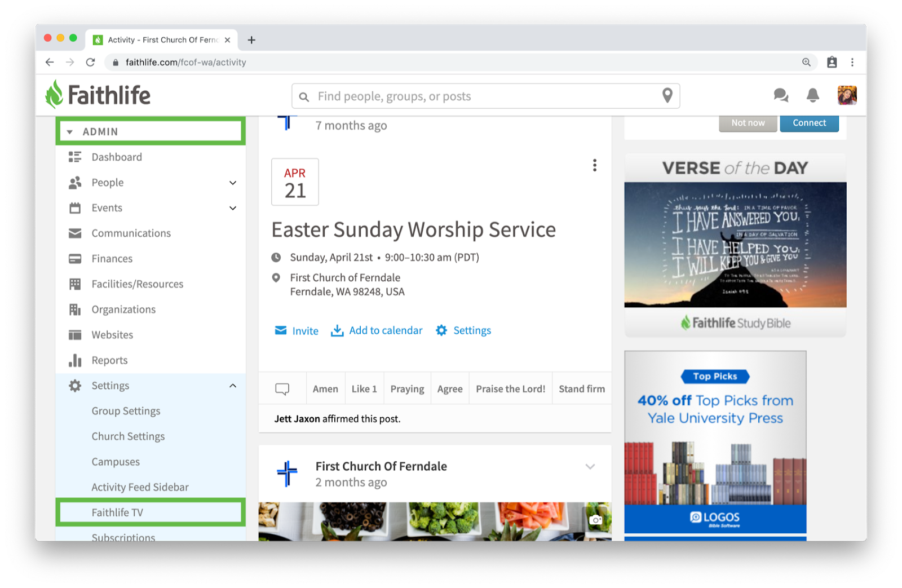Open the food photo in the post
Image resolution: width=902 pixels, height=588 pixels.
(x=435, y=521)
